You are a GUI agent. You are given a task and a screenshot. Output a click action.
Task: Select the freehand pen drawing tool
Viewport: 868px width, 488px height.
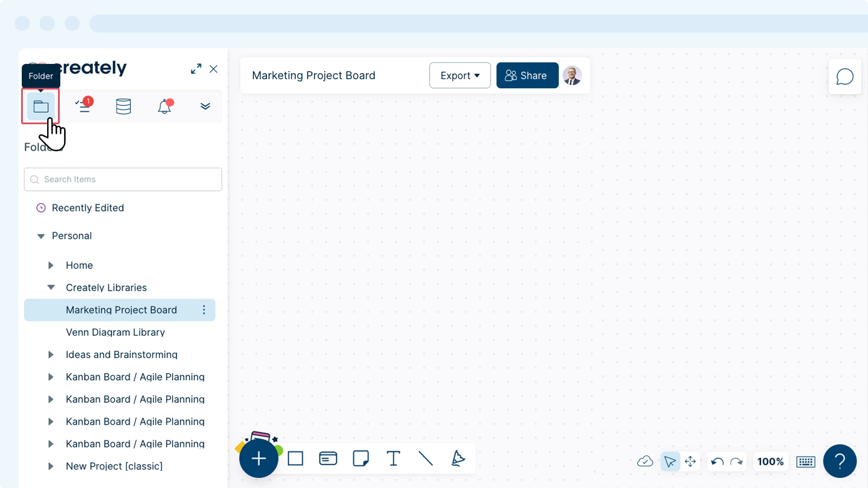pyautogui.click(x=458, y=459)
